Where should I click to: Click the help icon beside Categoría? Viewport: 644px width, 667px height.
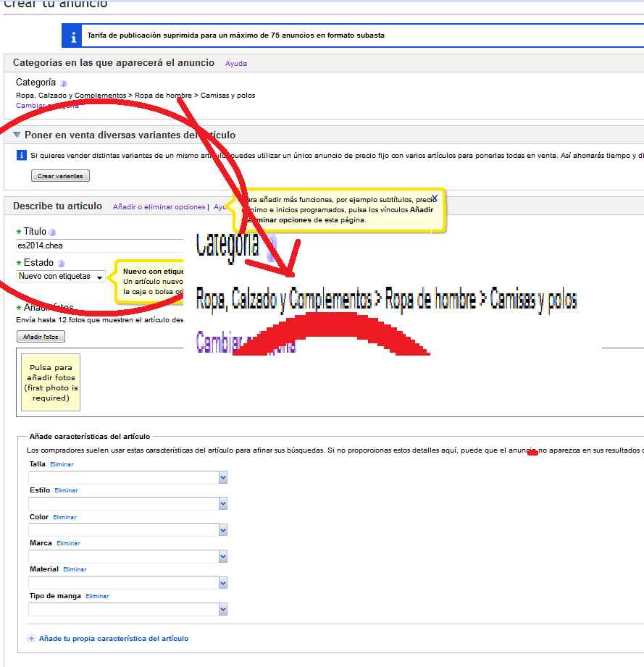[63, 83]
